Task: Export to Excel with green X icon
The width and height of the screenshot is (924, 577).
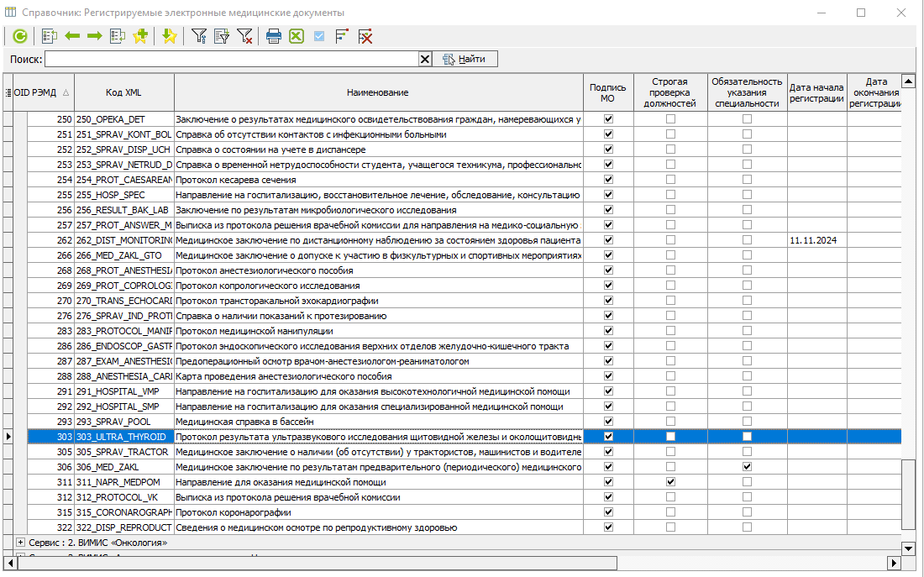Action: [297, 37]
